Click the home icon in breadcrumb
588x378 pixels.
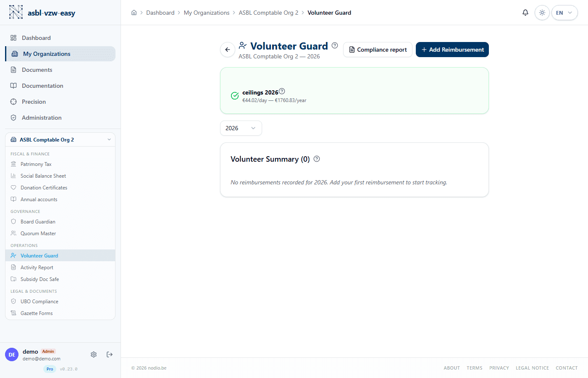click(134, 13)
